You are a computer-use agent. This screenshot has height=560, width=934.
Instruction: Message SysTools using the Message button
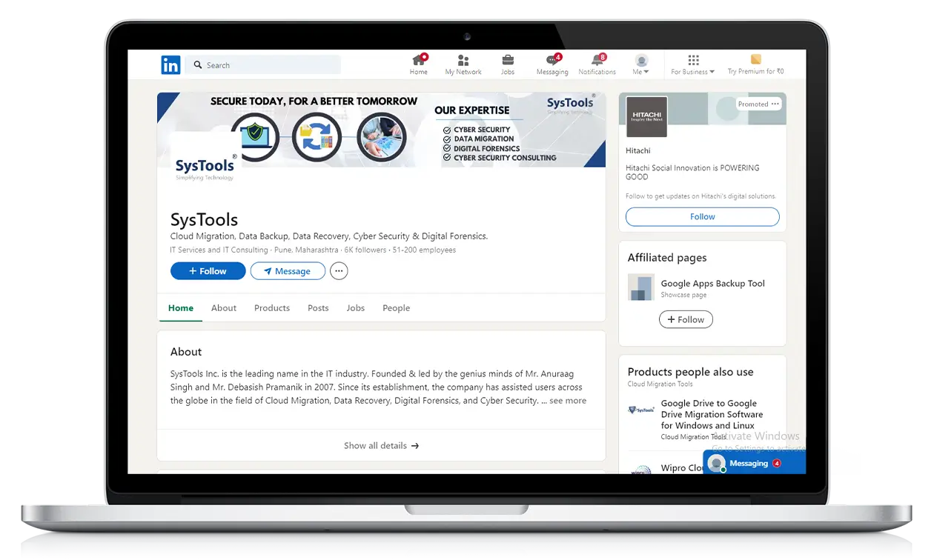coord(288,271)
